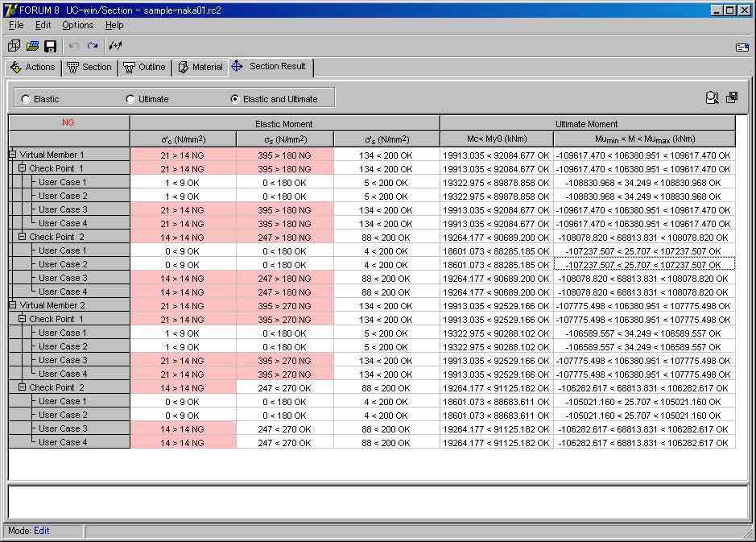Screen dimensions: 756x542
Task: Click Virtual Member 1 row's 395 > 180 NG cell
Action: pos(284,155)
